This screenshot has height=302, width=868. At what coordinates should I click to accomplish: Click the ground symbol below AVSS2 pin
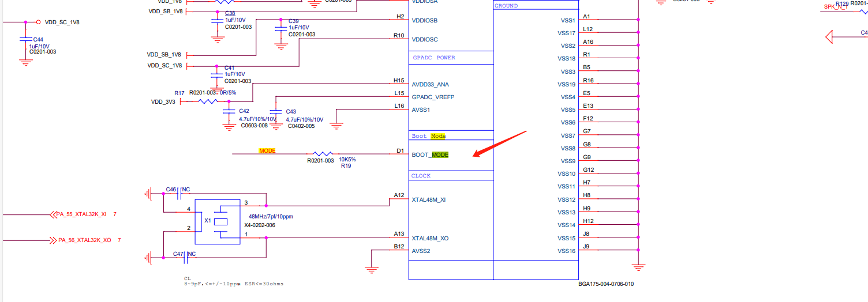coord(372,268)
